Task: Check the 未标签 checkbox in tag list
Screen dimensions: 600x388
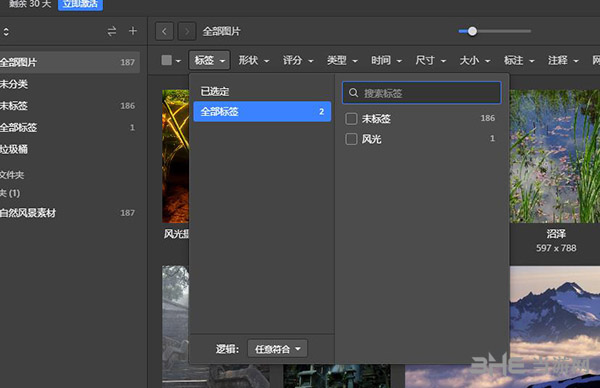Action: [x=351, y=119]
